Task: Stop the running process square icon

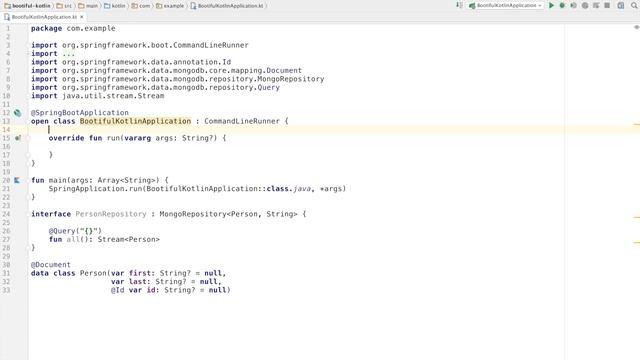Action: (x=607, y=6)
